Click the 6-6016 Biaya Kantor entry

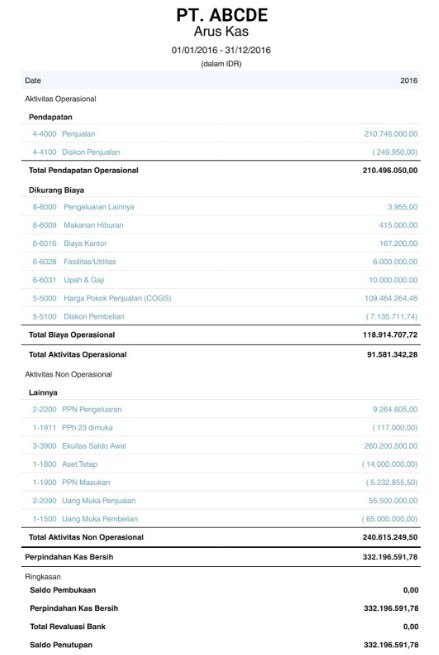69,243
